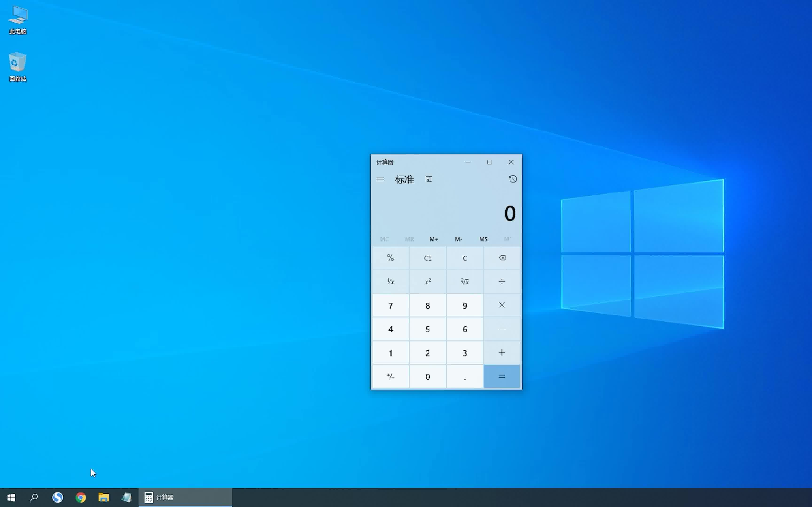Click the hamburger menu button

point(381,179)
